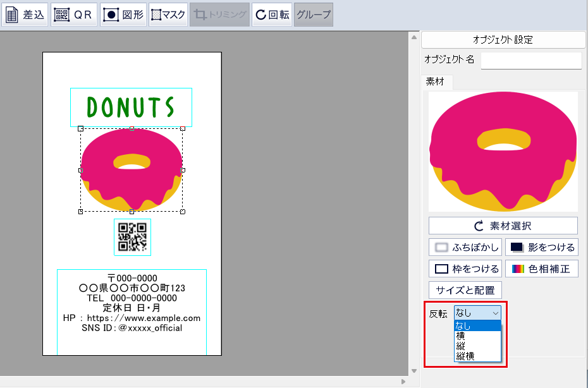Viewport: 588px width, 388px height.
Task: Click the マスク mask tool
Action: pos(168,15)
